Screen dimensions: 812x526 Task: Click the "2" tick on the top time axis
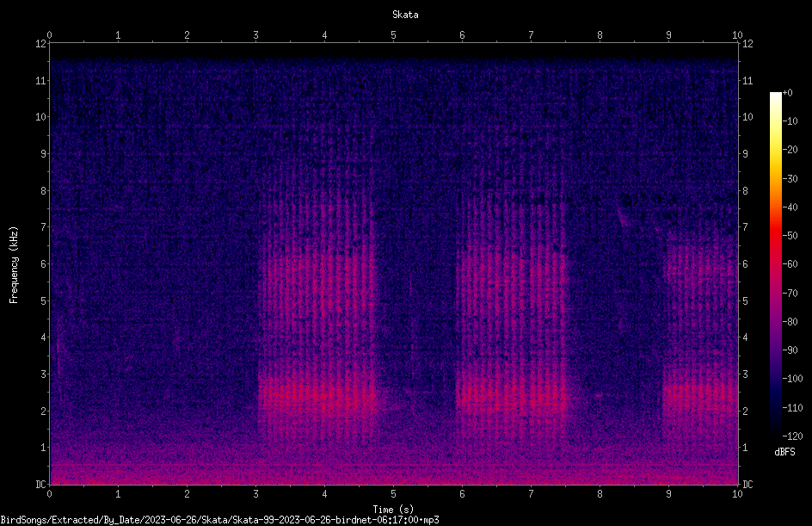point(187,35)
